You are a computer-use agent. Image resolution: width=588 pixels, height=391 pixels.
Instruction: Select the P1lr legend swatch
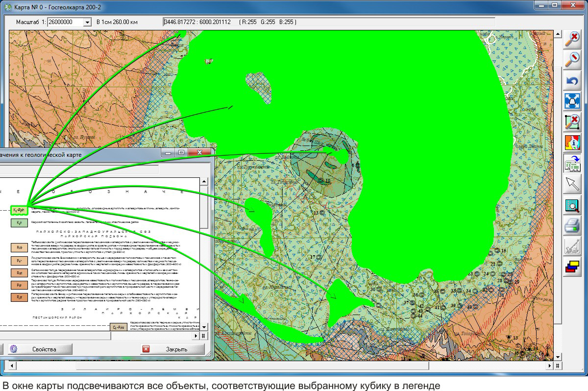[19, 260]
